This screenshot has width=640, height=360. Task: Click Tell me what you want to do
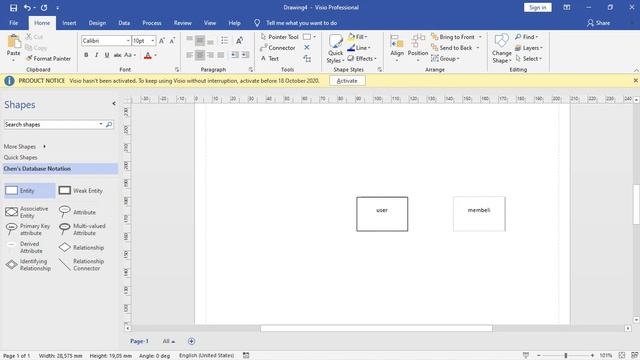coord(301,23)
